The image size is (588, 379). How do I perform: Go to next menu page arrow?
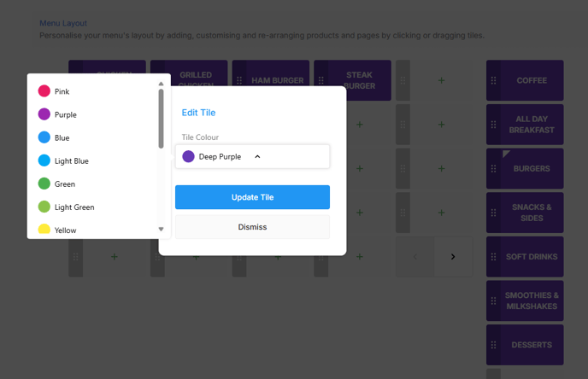[x=453, y=257]
